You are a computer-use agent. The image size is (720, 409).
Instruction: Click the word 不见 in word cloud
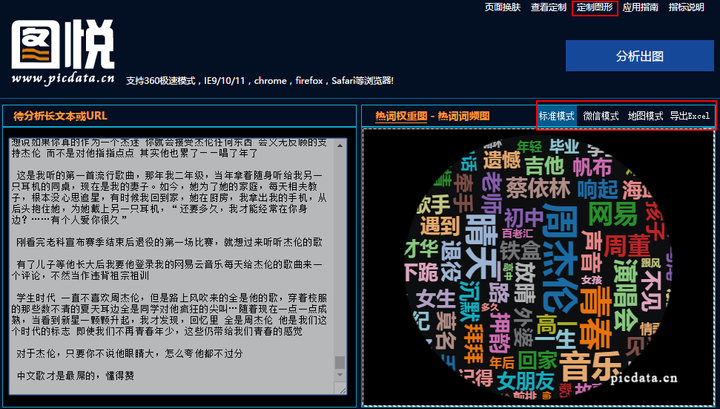[x=651, y=291]
